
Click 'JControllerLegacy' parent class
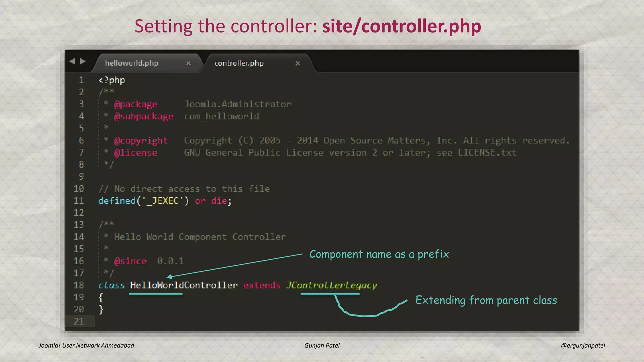[331, 285]
